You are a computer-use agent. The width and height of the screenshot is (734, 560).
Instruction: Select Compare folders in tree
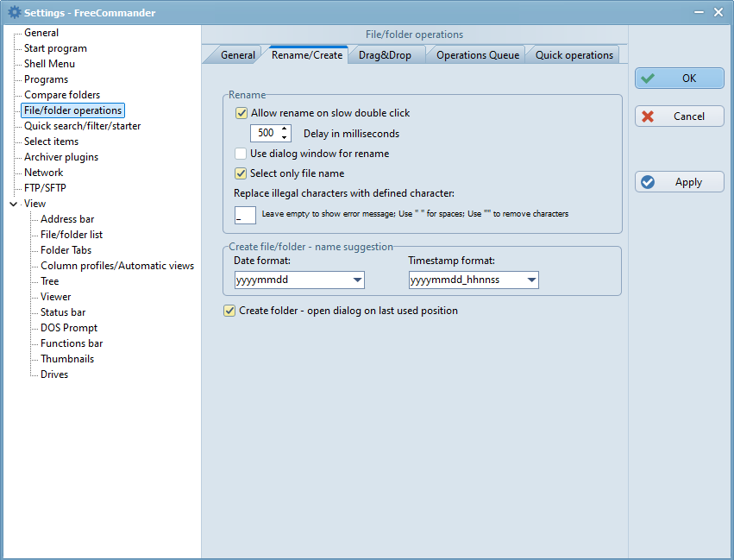[62, 95]
